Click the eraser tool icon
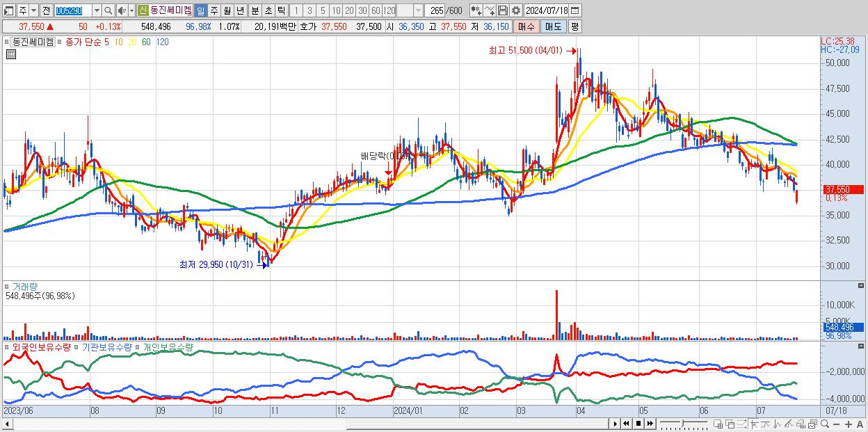868x432 pixels. pos(801,424)
